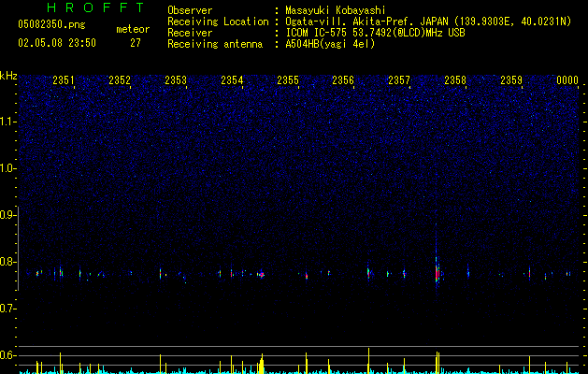Click the 0.9 kHz axis label
Image resolution: width=588 pixels, height=374 pixels.
(7, 215)
